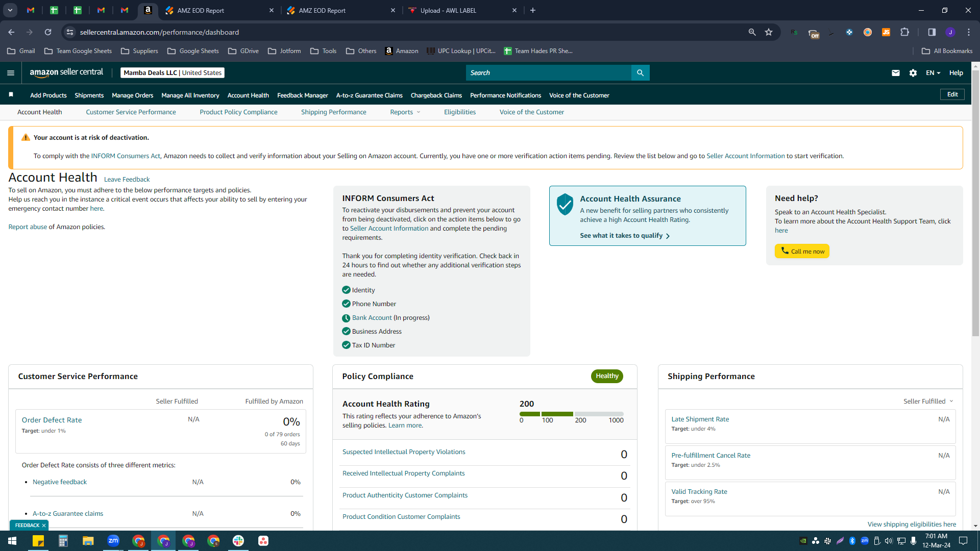Click the Chrome profile avatar J
This screenshot has width=980, height=551.
coord(950,32)
